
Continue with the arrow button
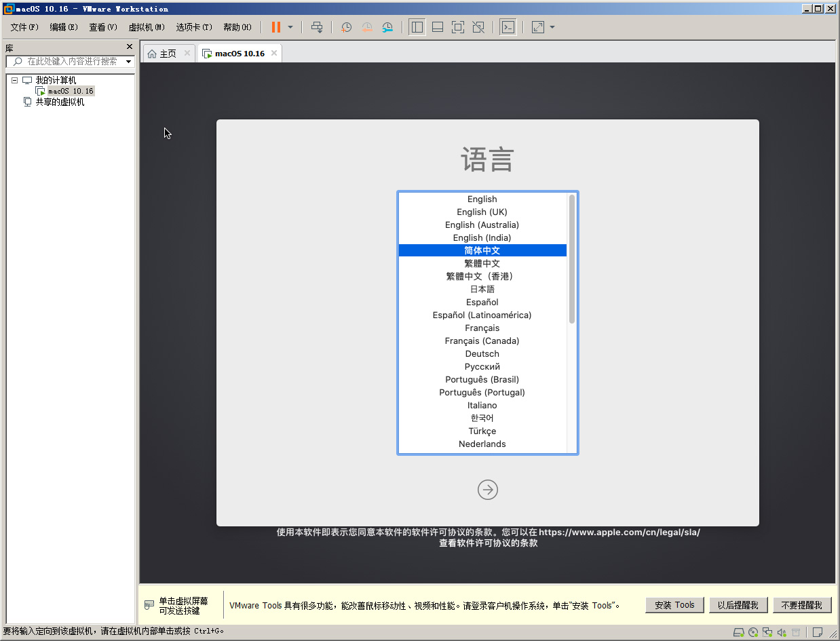(x=488, y=489)
